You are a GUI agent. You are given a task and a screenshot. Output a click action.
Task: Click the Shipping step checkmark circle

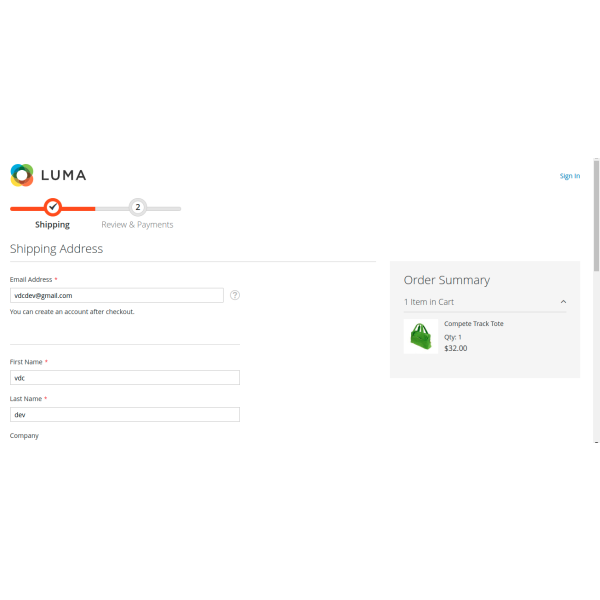53,207
